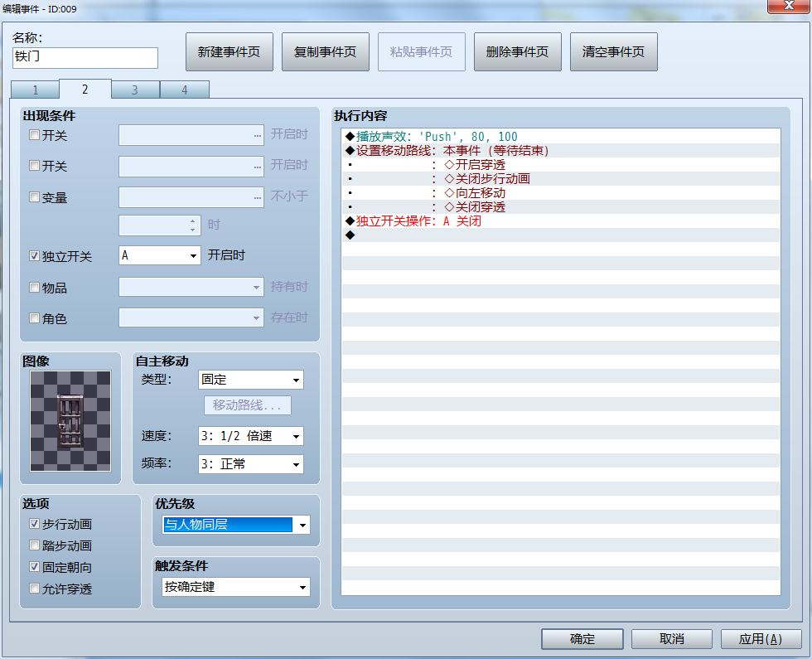
Task: Click the 删除事件页 button
Action: (x=517, y=51)
